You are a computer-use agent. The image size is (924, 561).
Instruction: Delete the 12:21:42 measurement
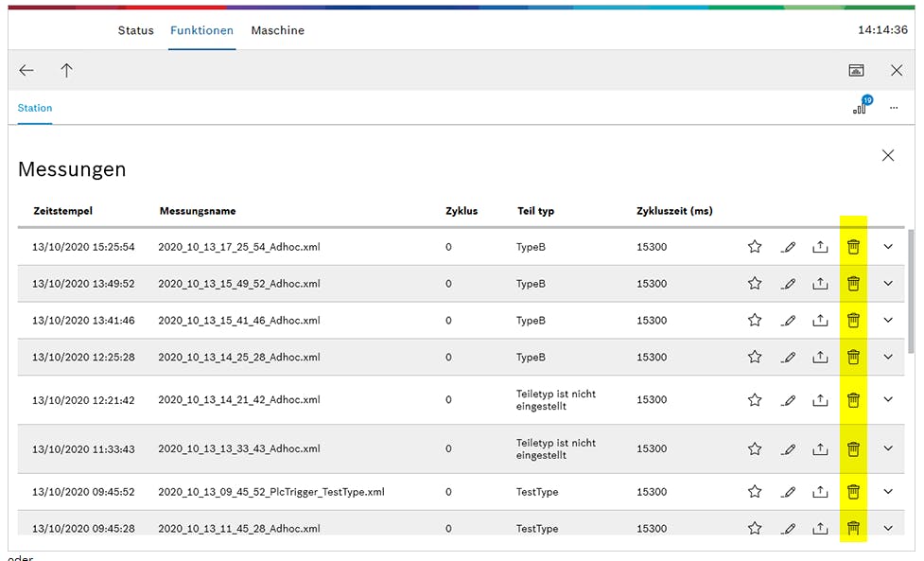coord(853,400)
